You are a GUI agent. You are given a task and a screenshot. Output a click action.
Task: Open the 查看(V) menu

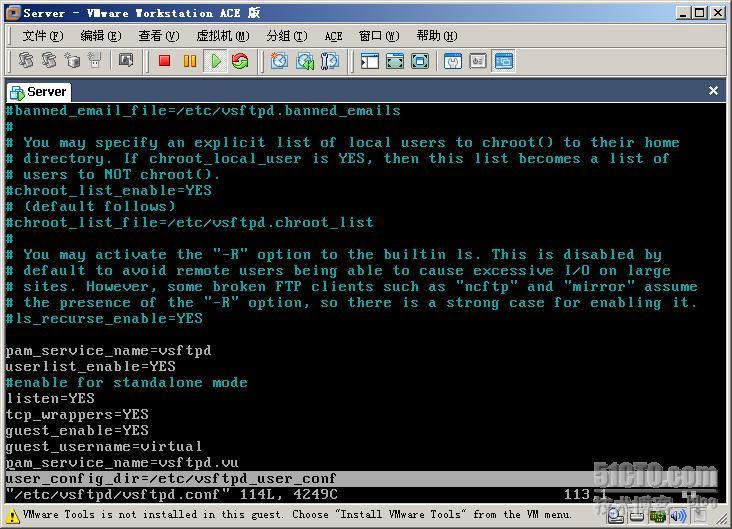pos(159,36)
